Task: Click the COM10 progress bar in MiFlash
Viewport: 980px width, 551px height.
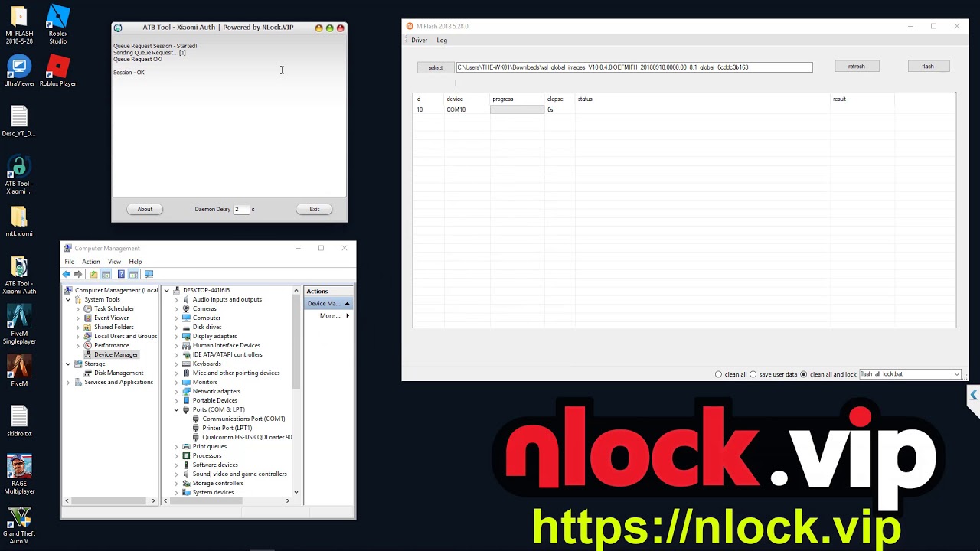Action: tap(517, 109)
